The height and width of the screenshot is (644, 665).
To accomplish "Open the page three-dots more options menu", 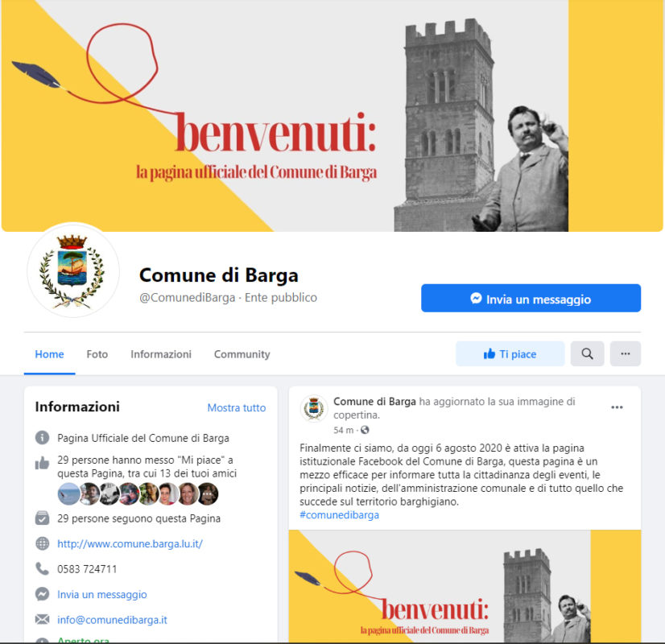I will tap(625, 353).
